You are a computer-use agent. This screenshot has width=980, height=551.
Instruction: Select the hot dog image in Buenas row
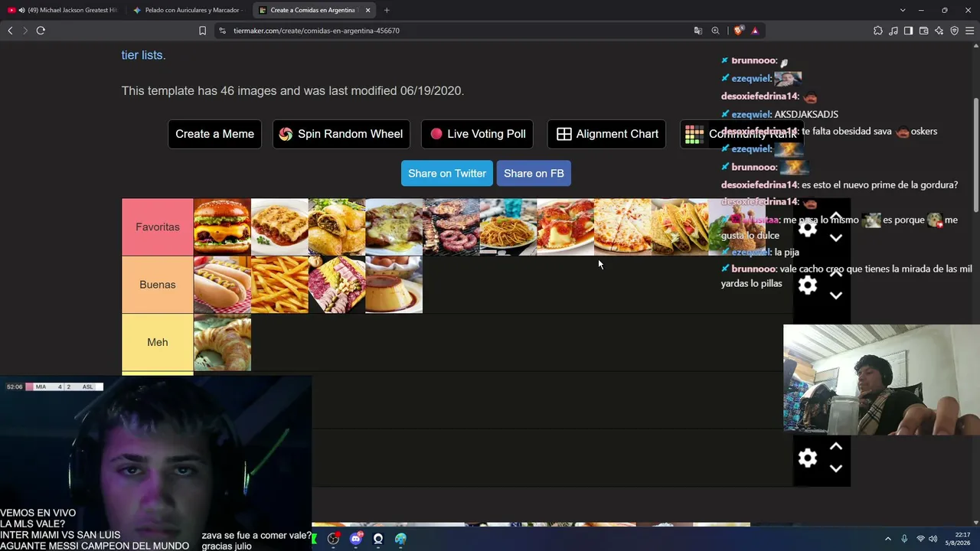(x=222, y=285)
